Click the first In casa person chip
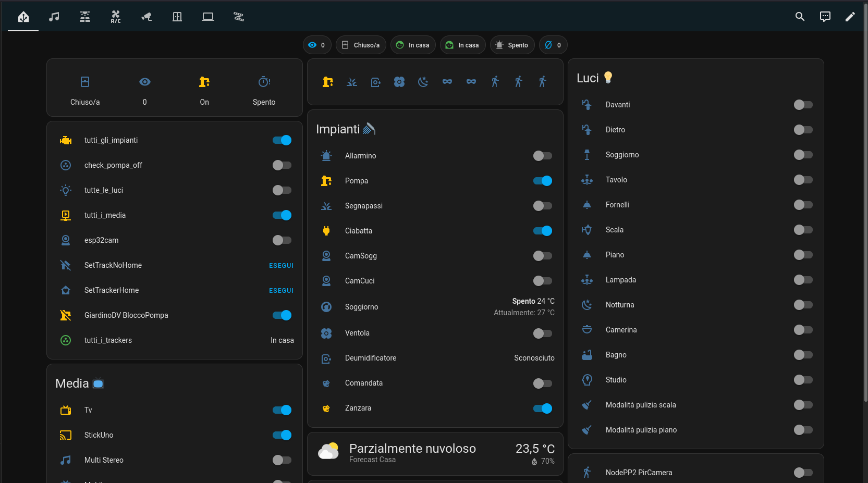The width and height of the screenshot is (868, 483). 413,45
